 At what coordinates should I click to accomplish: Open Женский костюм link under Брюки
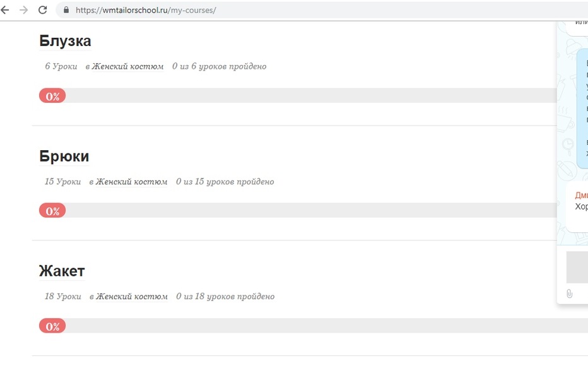[x=132, y=182]
